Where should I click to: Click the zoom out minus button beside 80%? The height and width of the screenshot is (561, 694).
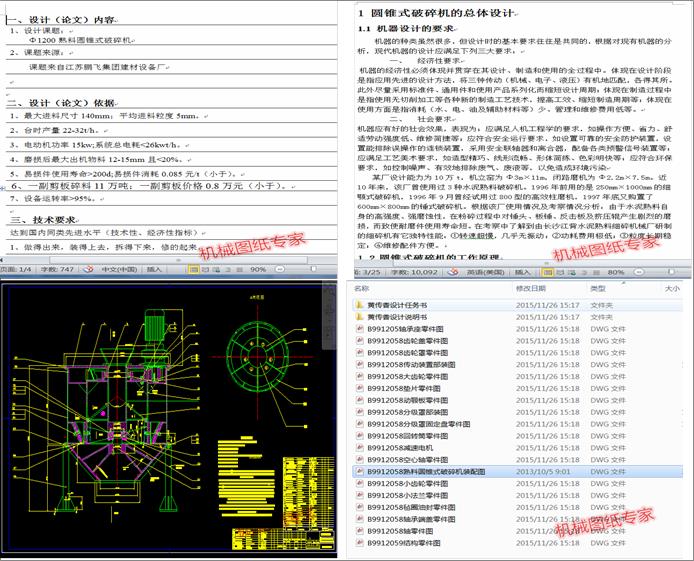[x=638, y=272]
